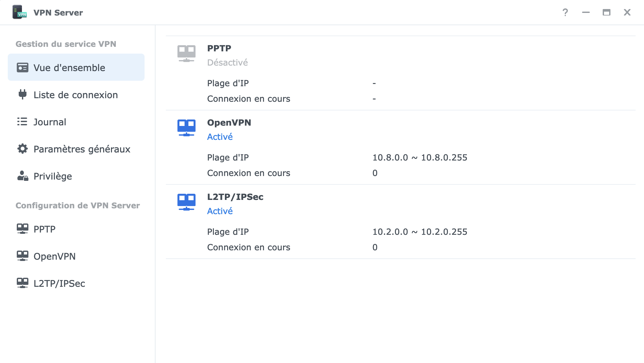The height and width of the screenshot is (363, 644).
Task: Open the Liste de connexion page
Action: click(75, 95)
